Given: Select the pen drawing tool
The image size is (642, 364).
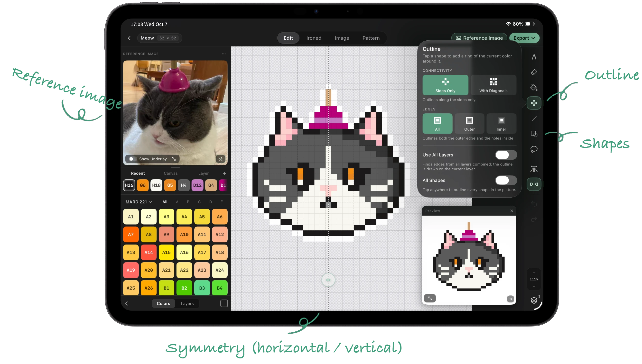Looking at the screenshot, I should [x=534, y=57].
